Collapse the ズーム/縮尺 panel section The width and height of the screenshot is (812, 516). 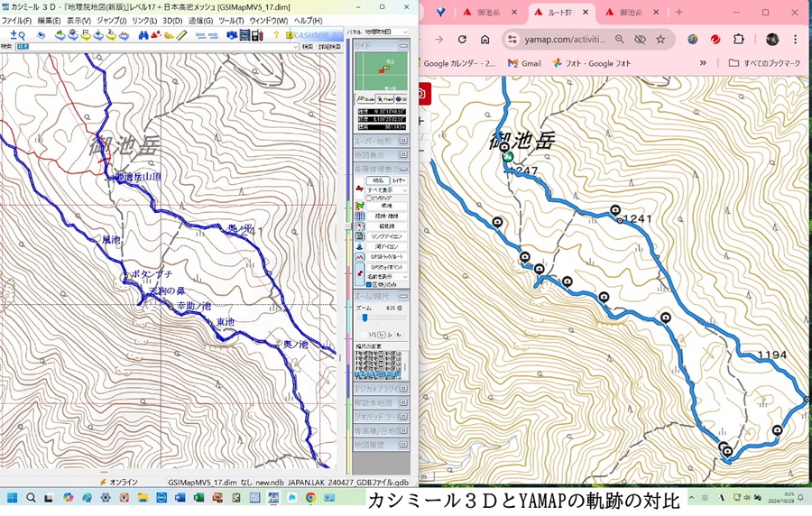tap(403, 296)
